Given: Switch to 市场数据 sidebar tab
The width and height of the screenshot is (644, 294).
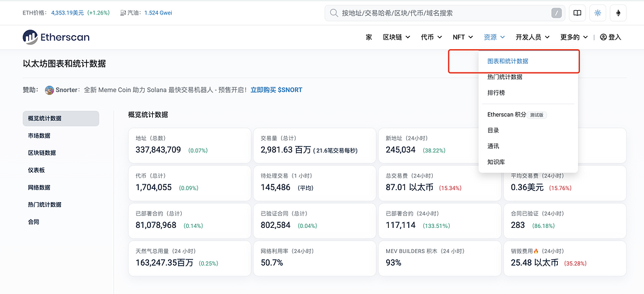Looking at the screenshot, I should [40, 135].
